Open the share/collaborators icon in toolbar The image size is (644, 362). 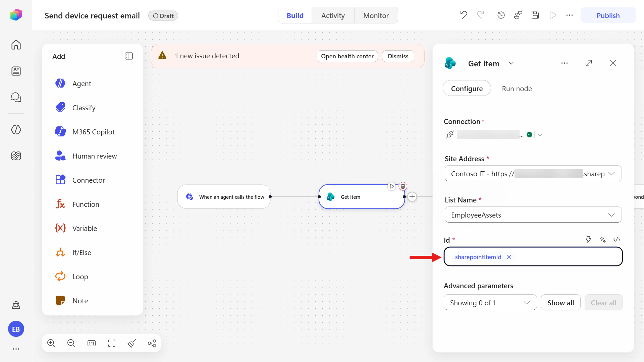pos(518,15)
